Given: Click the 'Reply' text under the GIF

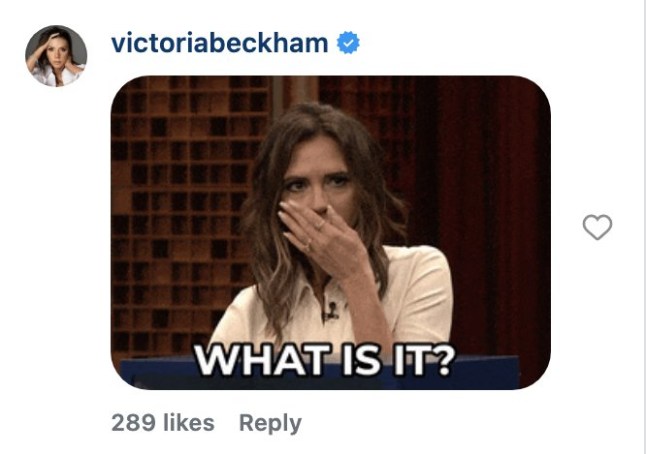Looking at the screenshot, I should 270,423.
